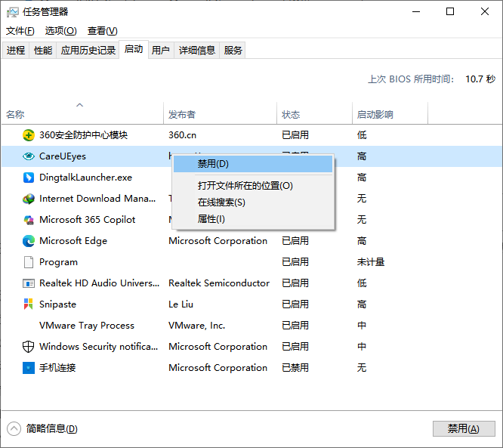Click the 10.7 秒 BIOS time value
The width and height of the screenshot is (503, 448).
coord(480,79)
